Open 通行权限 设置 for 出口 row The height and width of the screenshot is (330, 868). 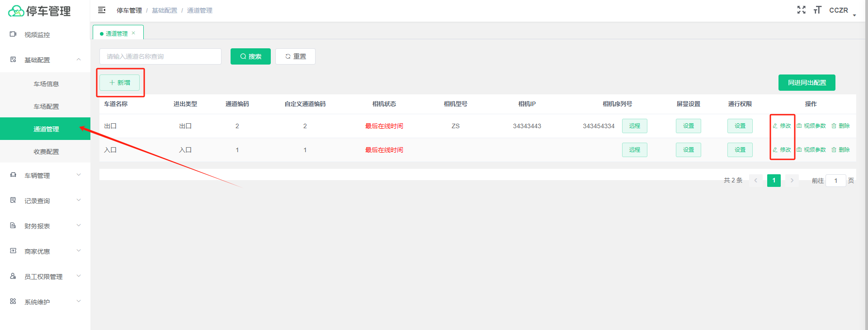pos(740,126)
